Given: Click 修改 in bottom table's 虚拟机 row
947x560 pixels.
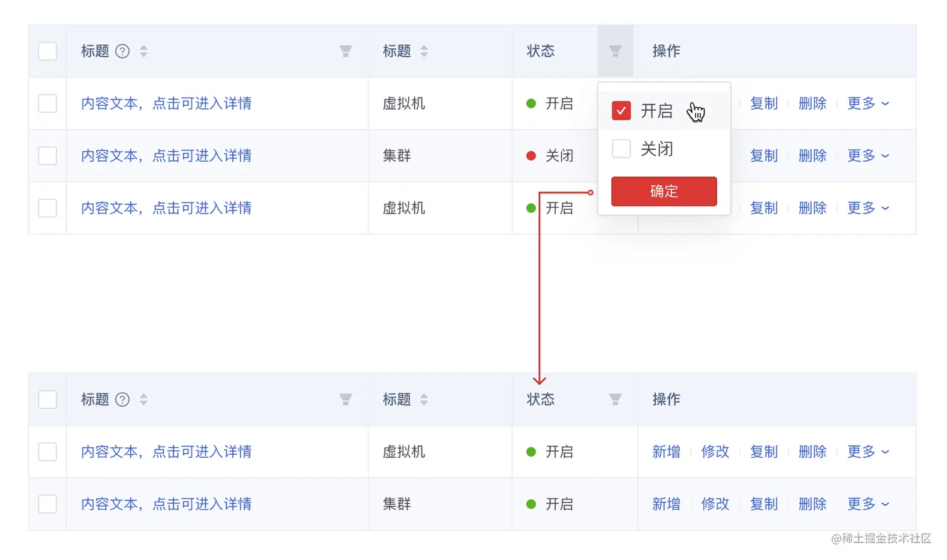Looking at the screenshot, I should tap(715, 452).
